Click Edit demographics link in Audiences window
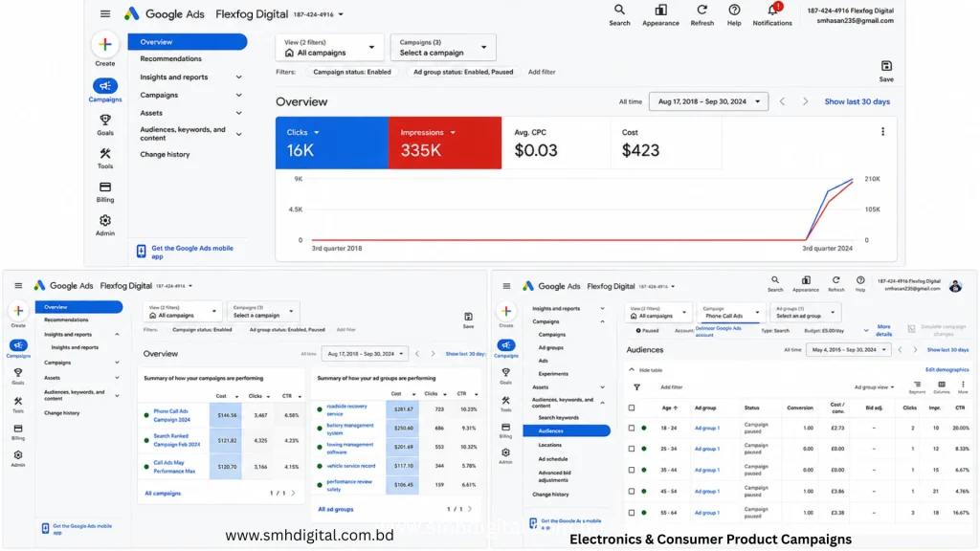 tap(947, 370)
